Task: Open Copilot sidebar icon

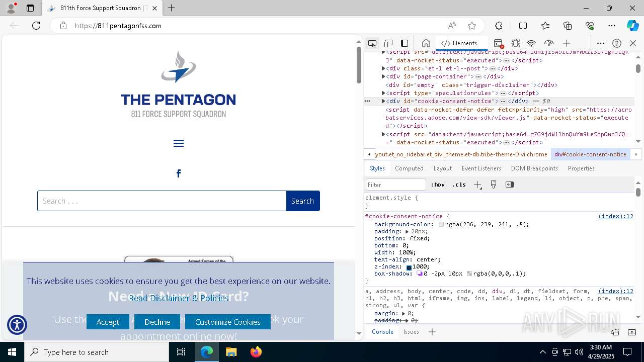Action: pyautogui.click(x=632, y=26)
